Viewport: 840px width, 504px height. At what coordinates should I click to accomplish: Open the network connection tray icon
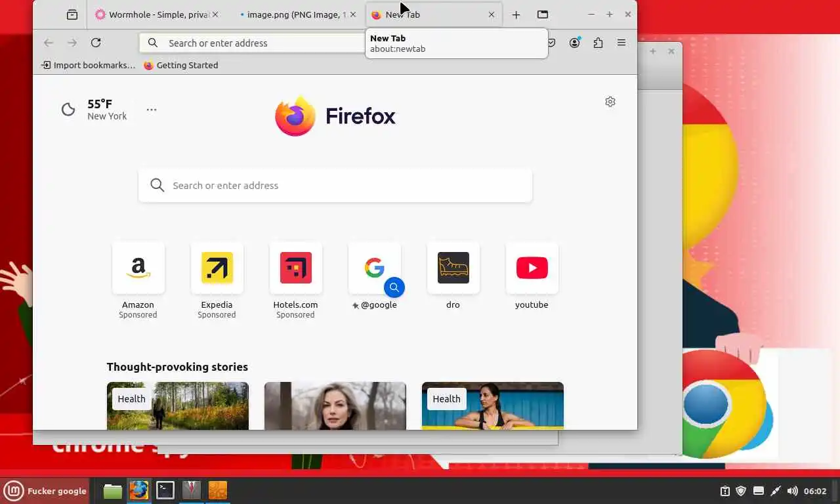[776, 491]
